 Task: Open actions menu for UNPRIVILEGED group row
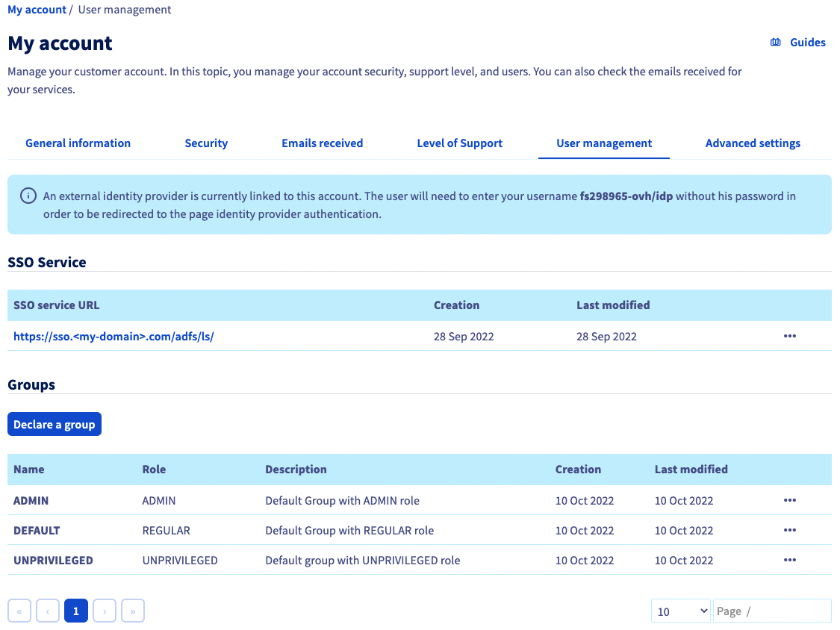(x=790, y=560)
